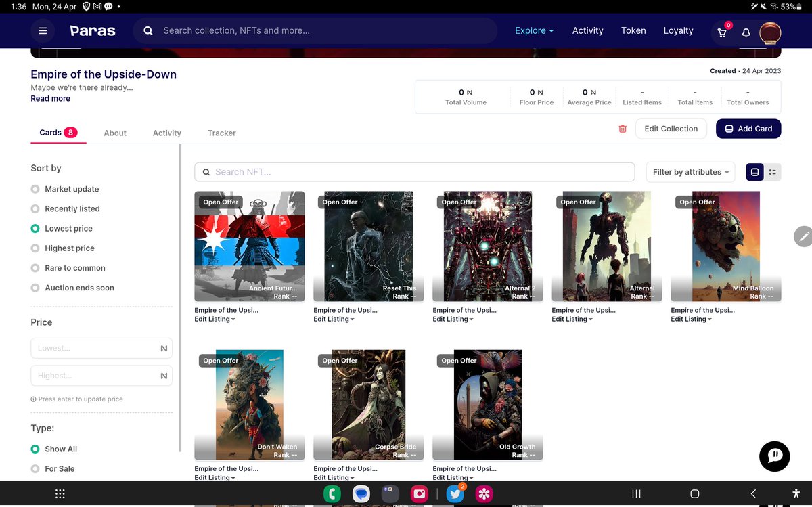
Task: Open the app drawer grid
Action: [60, 494]
